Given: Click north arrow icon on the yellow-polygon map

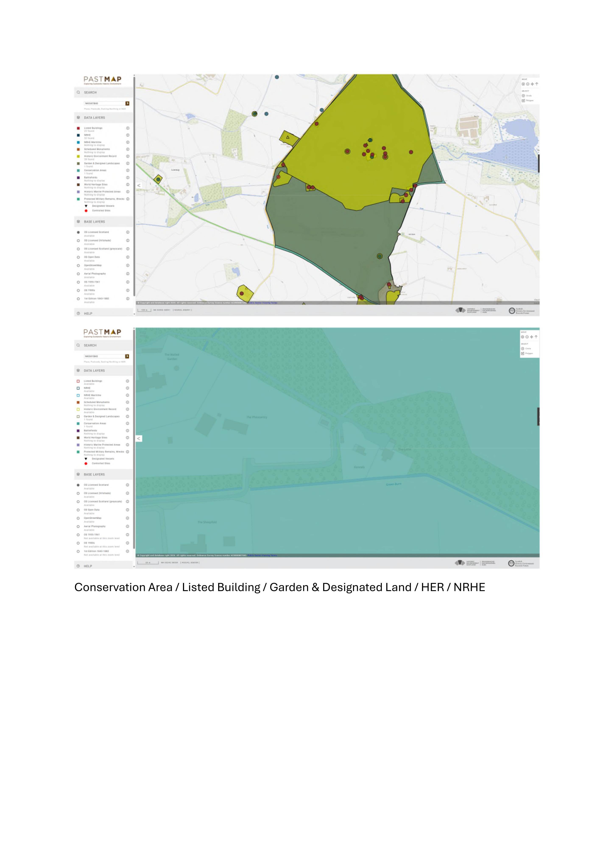Looking at the screenshot, I should (536, 84).
